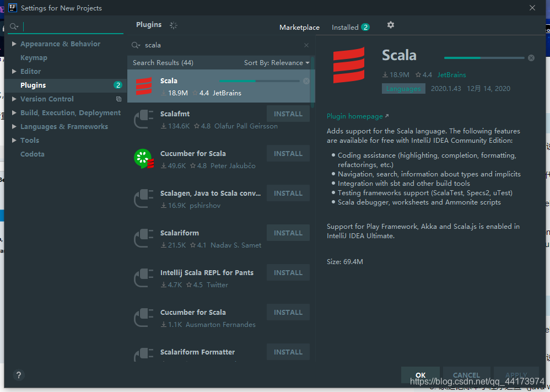Viewport: 550px width, 392px height.
Task: Open the Plugin homepage link
Action: [358, 116]
